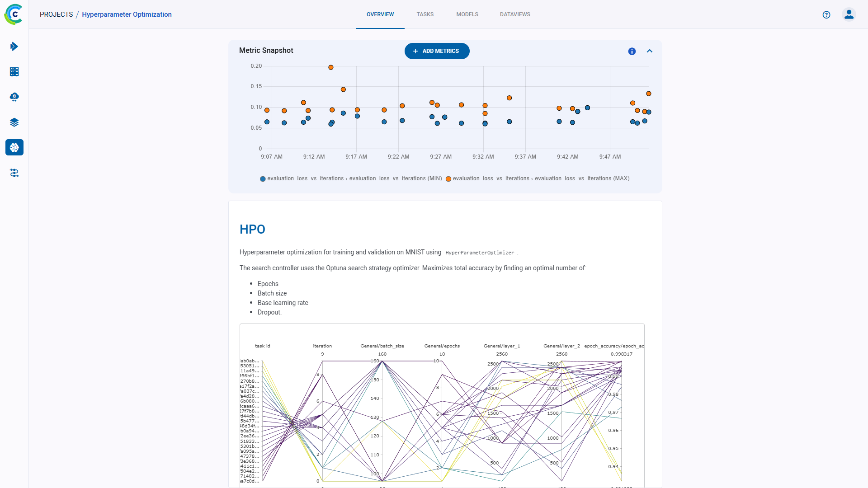The image size is (868, 488).
Task: Open Datasets via the server-rack sidebar icon
Action: (x=14, y=71)
